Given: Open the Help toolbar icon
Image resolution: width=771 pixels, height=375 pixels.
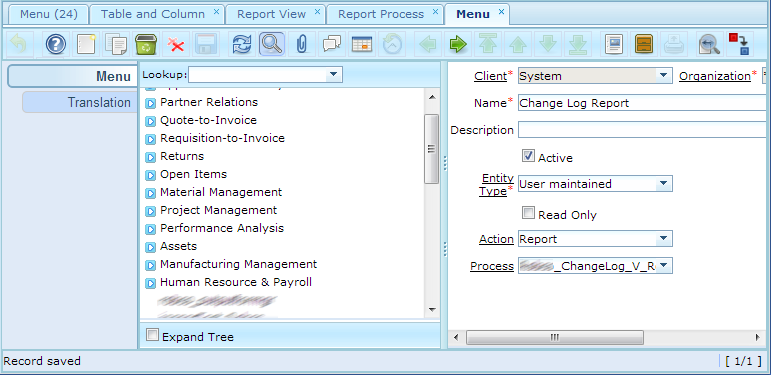Looking at the screenshot, I should [56, 45].
